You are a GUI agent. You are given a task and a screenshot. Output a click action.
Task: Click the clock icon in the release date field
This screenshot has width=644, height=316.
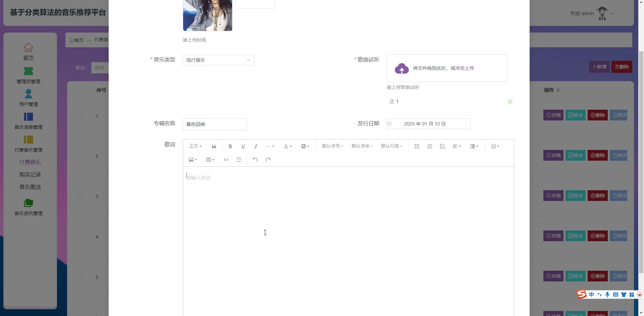(x=389, y=124)
